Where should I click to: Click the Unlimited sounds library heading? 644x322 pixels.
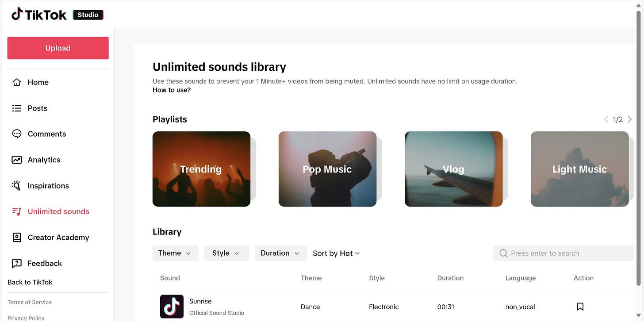219,67
